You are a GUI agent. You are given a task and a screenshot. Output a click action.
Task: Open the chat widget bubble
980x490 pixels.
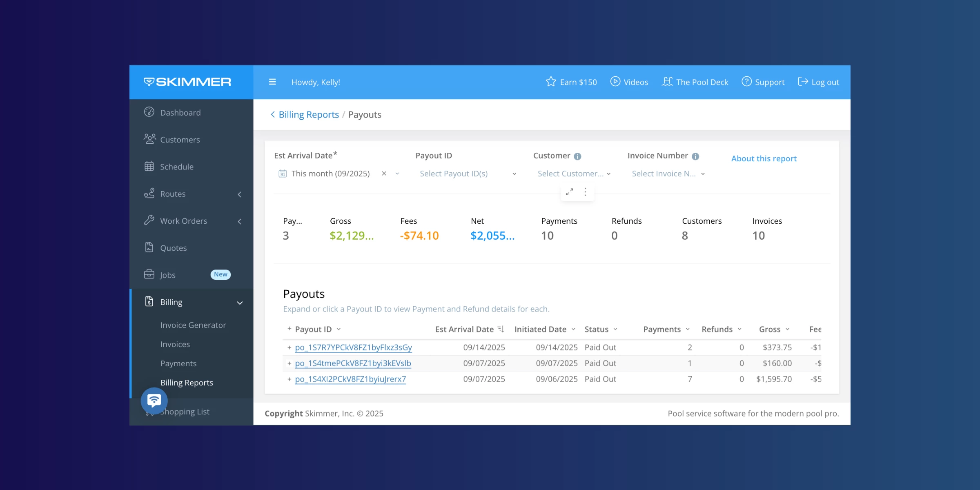[154, 401]
